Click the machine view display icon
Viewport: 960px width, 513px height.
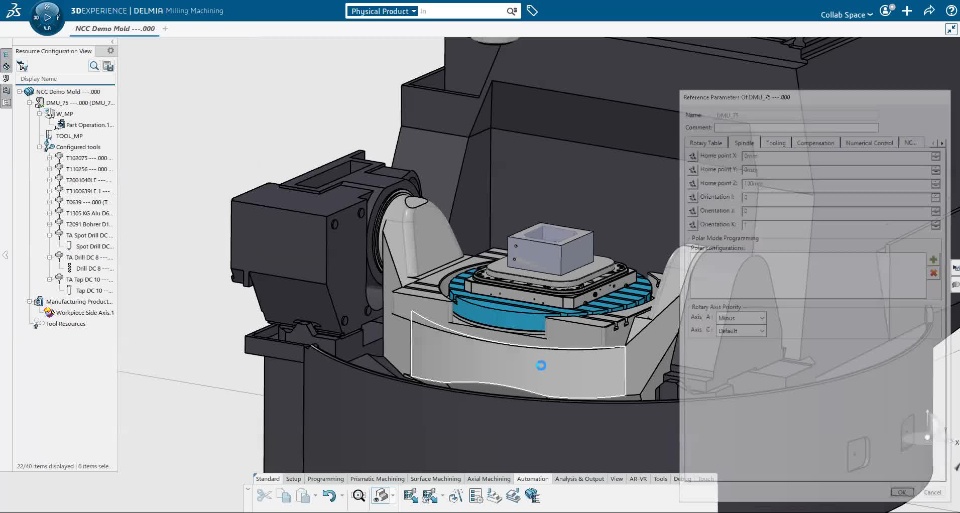380,495
